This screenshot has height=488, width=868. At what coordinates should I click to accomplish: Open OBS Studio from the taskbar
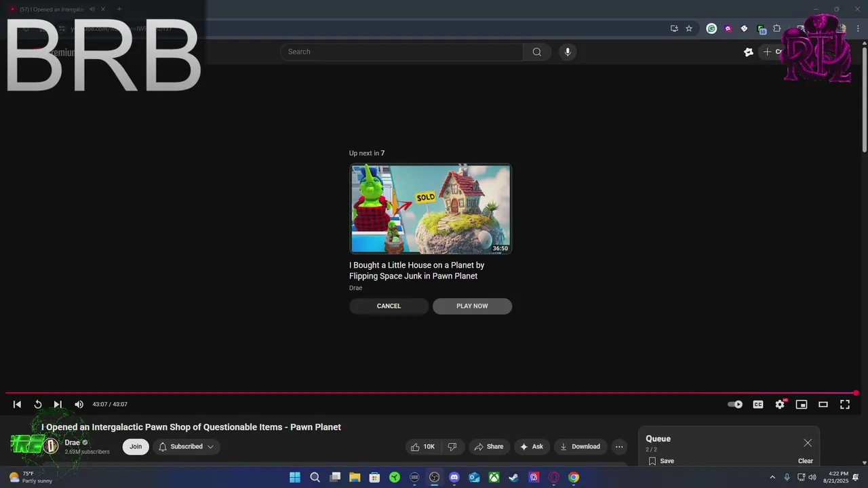(435, 477)
